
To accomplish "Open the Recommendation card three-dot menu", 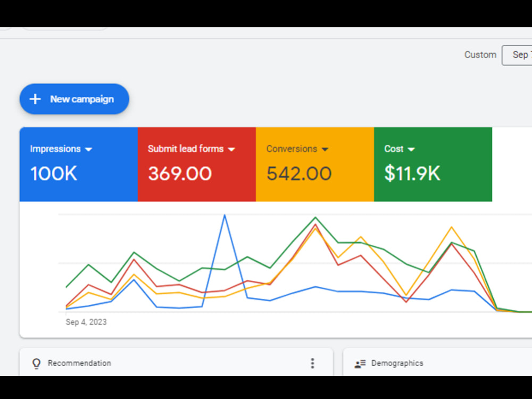I will tap(312, 363).
